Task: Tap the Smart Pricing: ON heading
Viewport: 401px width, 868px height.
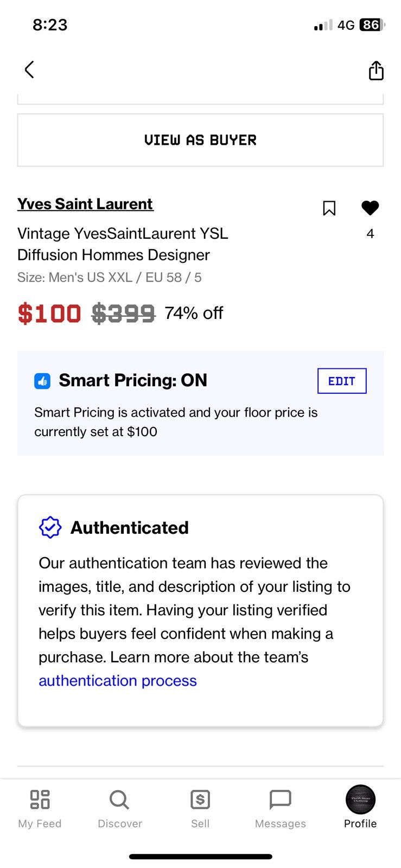Action: tap(133, 380)
